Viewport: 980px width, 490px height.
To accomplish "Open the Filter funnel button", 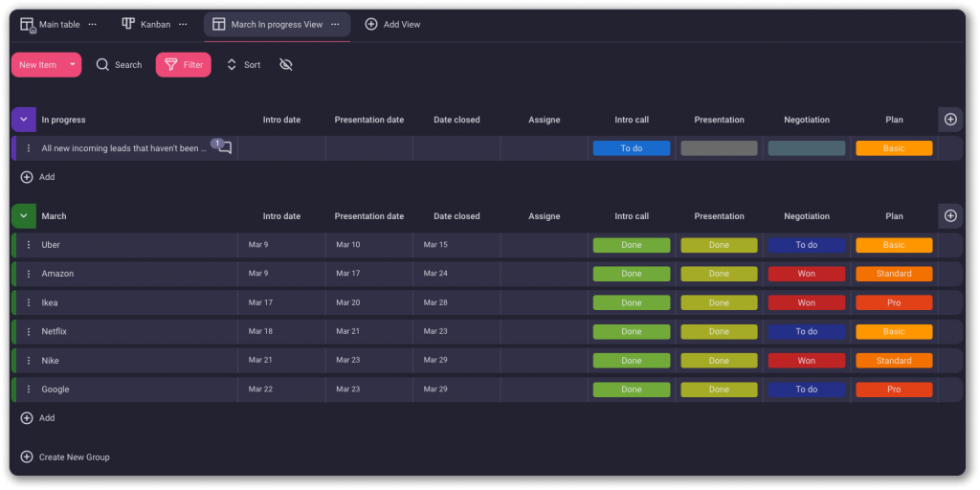I will pyautogui.click(x=183, y=65).
